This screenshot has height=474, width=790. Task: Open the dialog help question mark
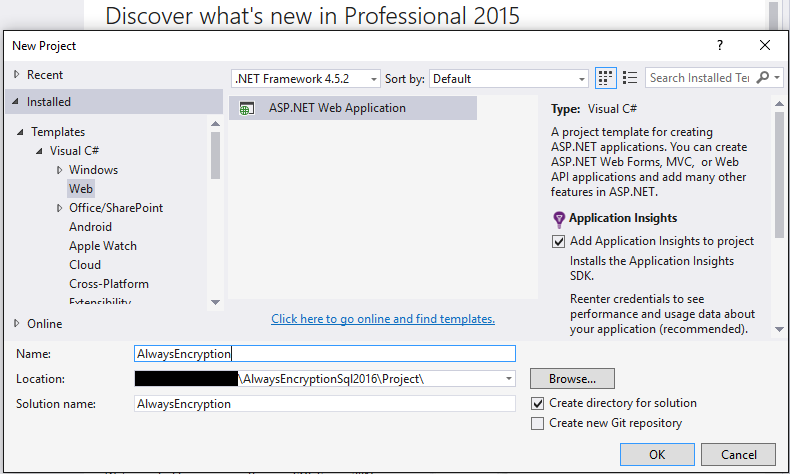720,45
